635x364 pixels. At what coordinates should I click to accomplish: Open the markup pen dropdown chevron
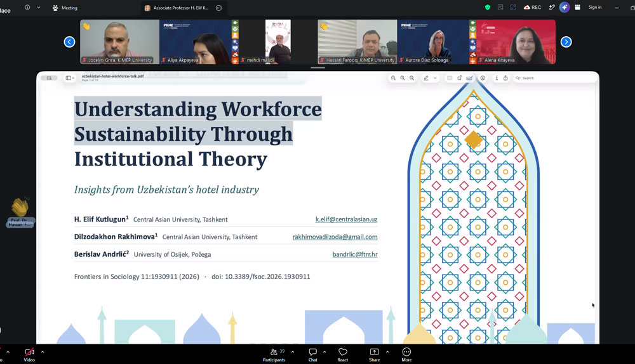(436, 78)
